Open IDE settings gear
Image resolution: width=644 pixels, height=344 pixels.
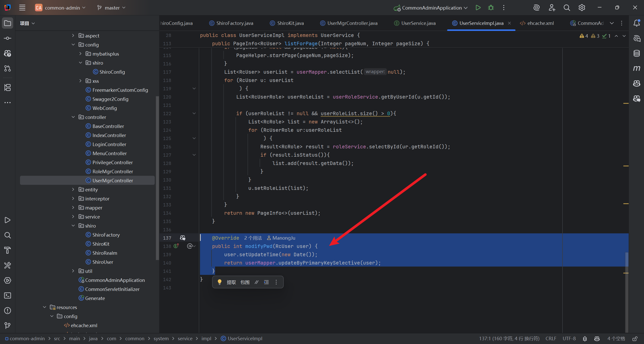(582, 8)
